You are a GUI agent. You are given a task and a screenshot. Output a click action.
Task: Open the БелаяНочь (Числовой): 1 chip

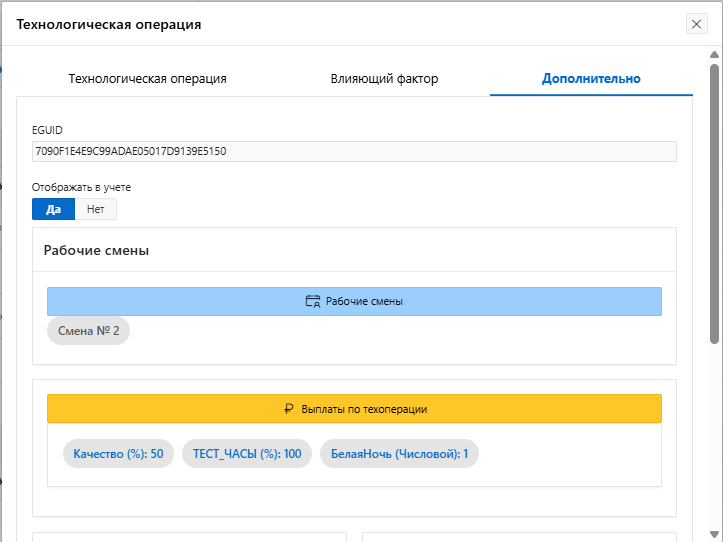pos(399,454)
